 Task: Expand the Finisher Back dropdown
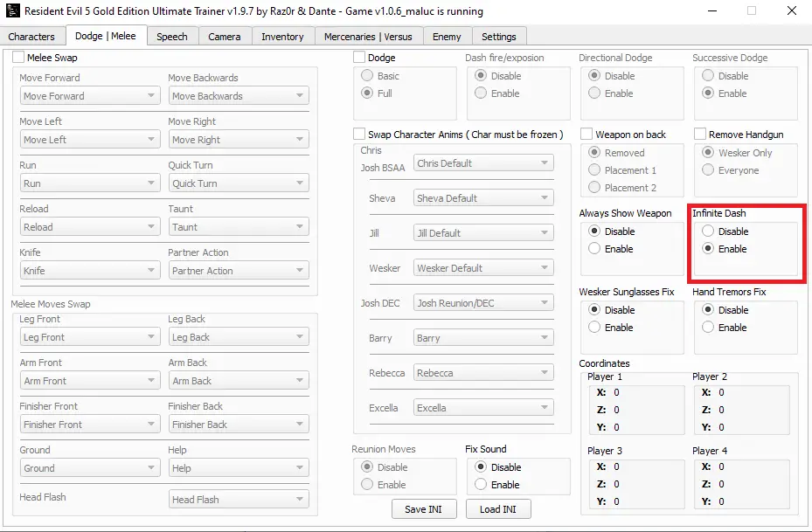(x=239, y=425)
